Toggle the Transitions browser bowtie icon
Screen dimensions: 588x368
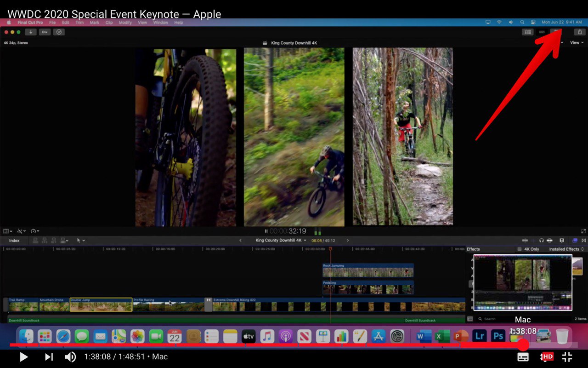point(584,241)
